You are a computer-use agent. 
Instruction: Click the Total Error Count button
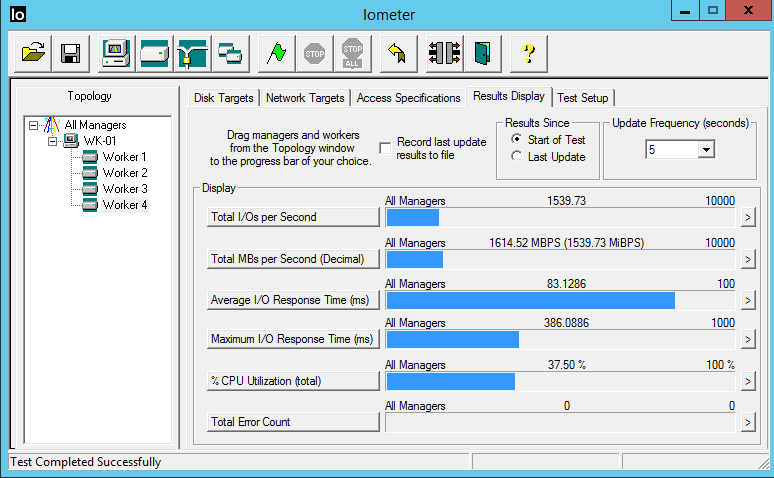[x=293, y=422]
